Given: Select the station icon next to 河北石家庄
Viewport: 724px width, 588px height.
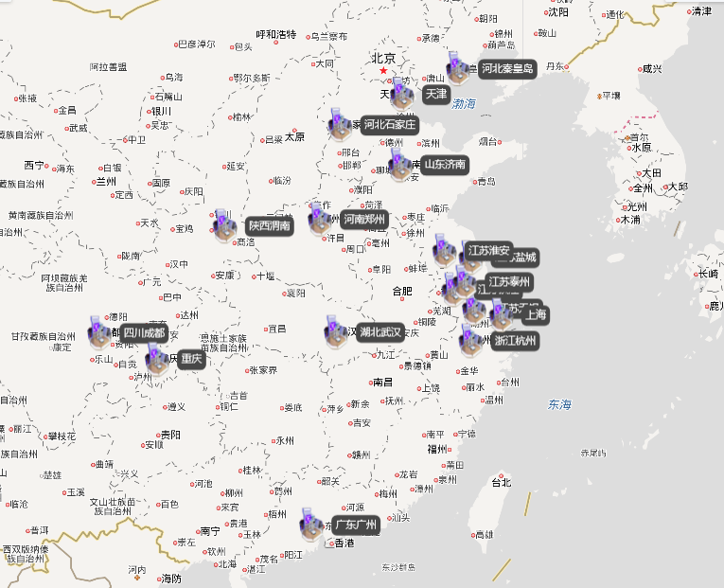Looking at the screenshot, I should coord(339,124).
